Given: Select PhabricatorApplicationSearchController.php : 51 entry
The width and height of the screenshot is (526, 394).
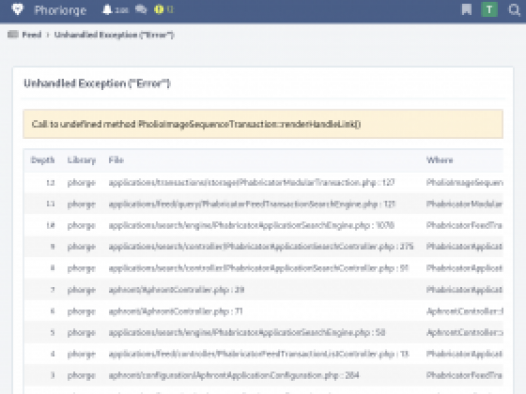Looking at the screenshot, I should coord(258,268).
